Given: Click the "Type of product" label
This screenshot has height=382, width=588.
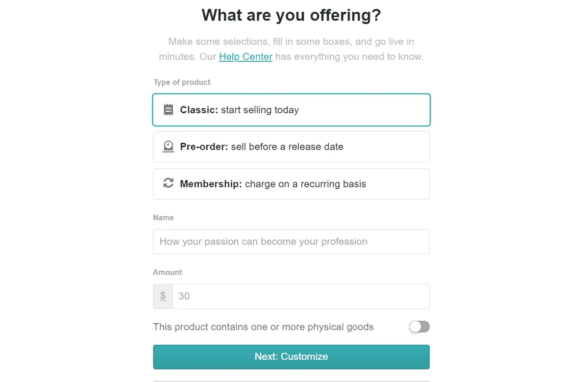Looking at the screenshot, I should [x=182, y=82].
